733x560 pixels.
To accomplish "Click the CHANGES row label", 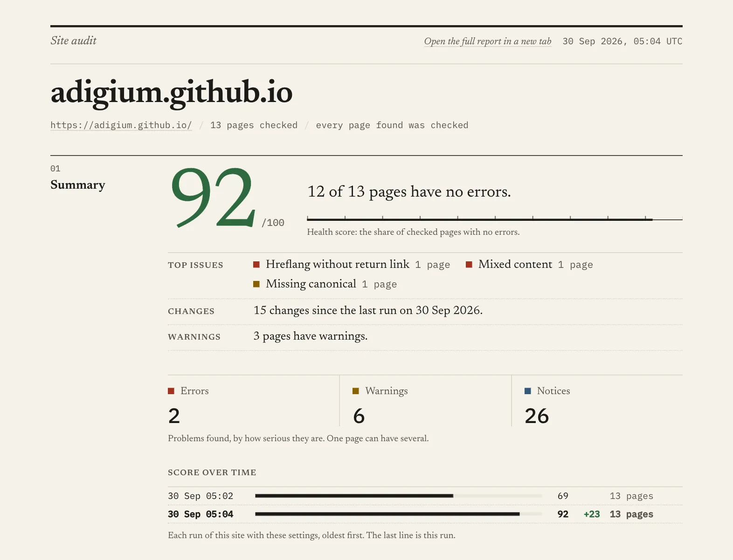I will coord(191,311).
